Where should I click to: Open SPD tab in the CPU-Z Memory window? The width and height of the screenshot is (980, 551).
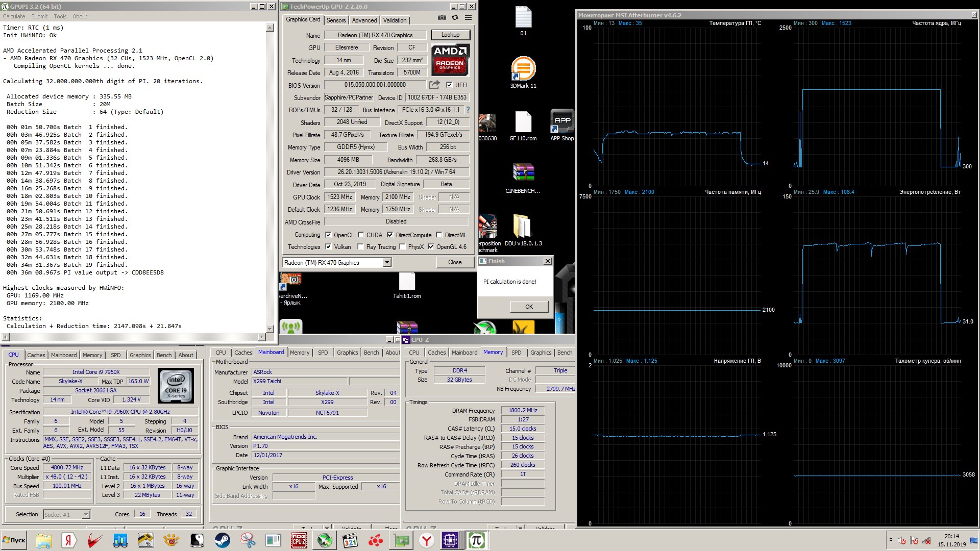tap(517, 353)
